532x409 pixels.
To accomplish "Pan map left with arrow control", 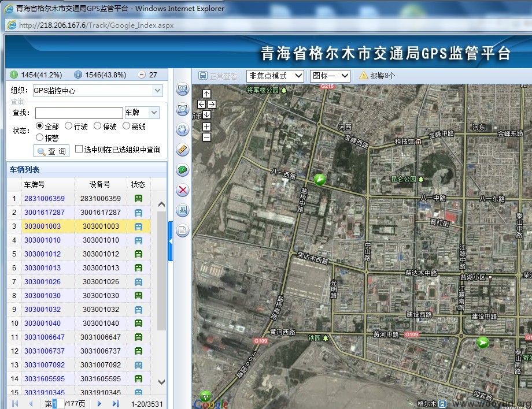I will 201,105.
